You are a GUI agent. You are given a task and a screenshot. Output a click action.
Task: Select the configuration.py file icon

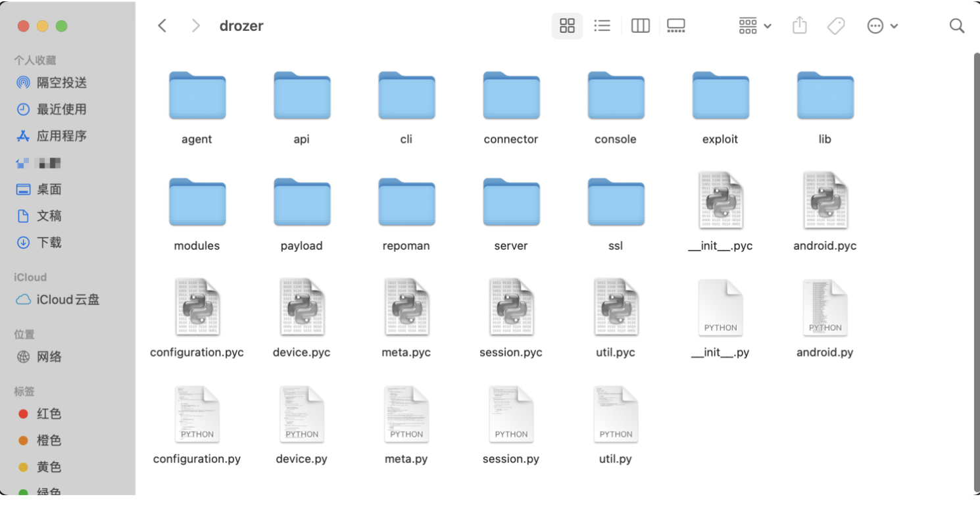(197, 414)
